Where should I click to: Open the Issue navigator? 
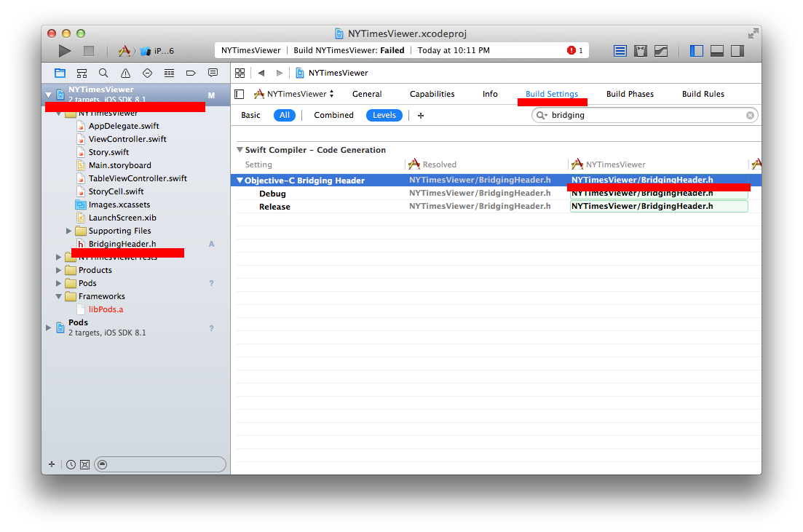(x=125, y=74)
